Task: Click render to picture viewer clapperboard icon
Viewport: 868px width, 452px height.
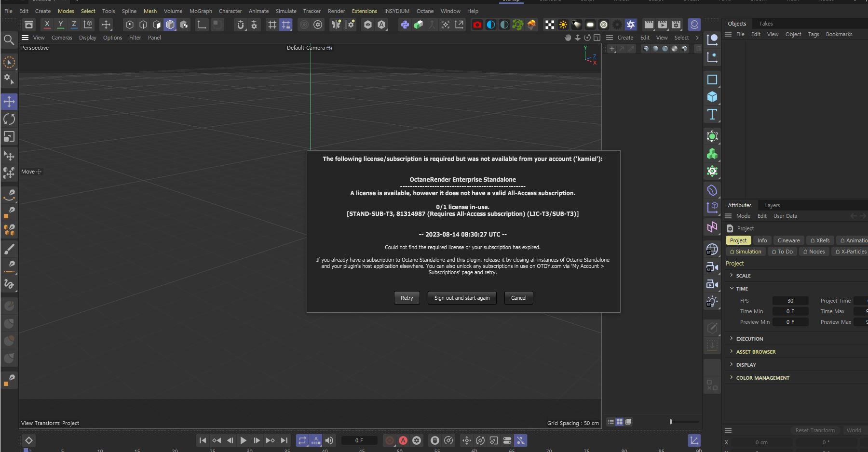Action: pos(663,25)
